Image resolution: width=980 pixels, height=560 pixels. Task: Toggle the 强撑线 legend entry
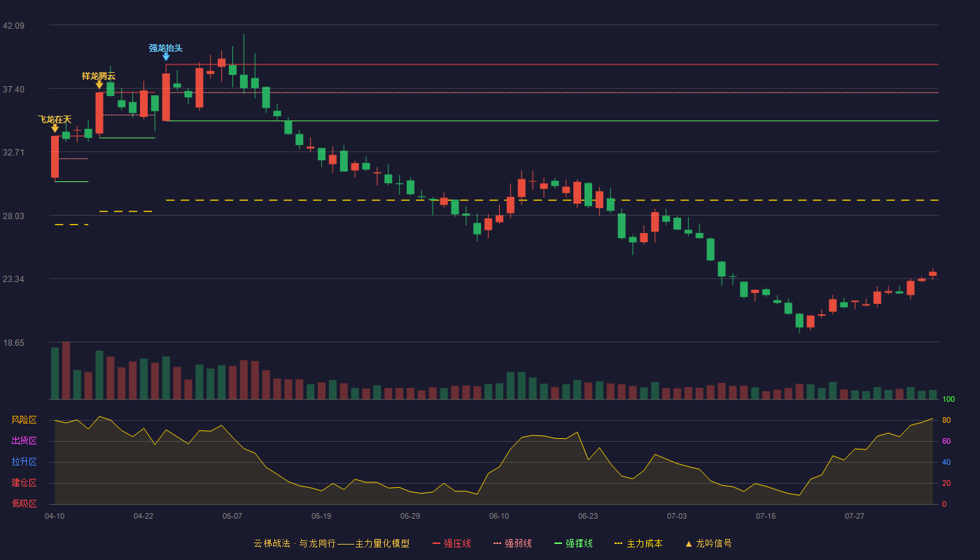pos(573,543)
